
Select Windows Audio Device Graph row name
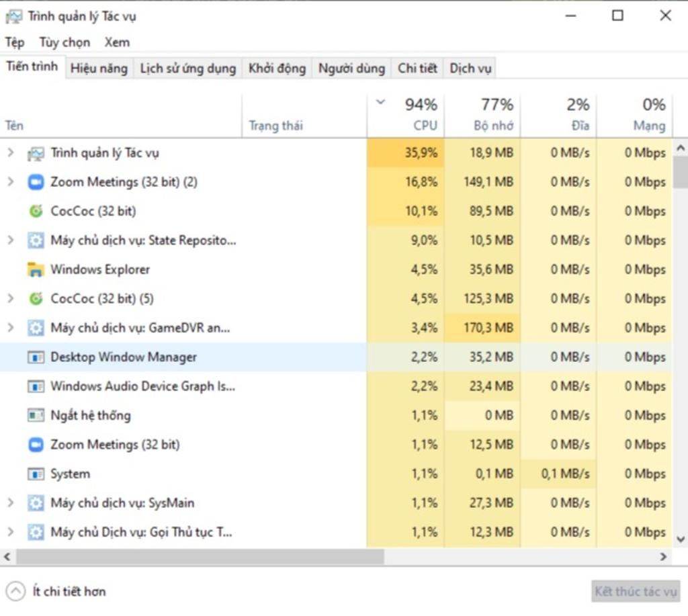click(x=142, y=386)
